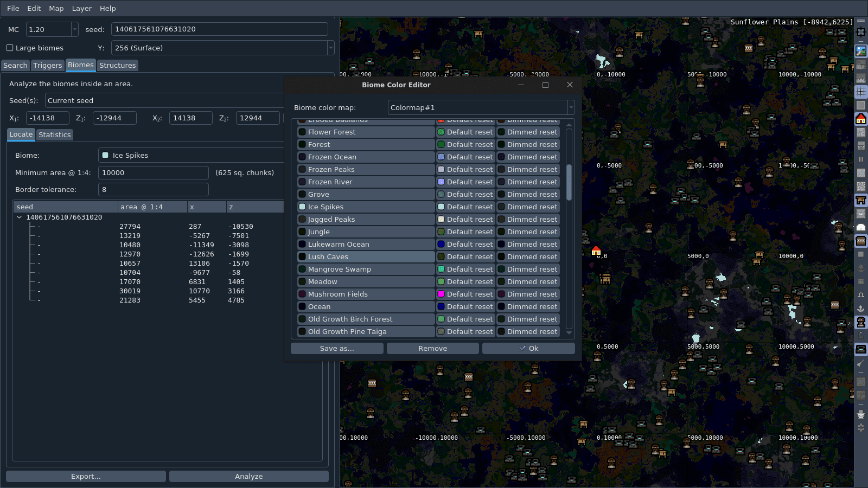Switch to the Triggers tab
868x488 pixels.
click(x=48, y=65)
